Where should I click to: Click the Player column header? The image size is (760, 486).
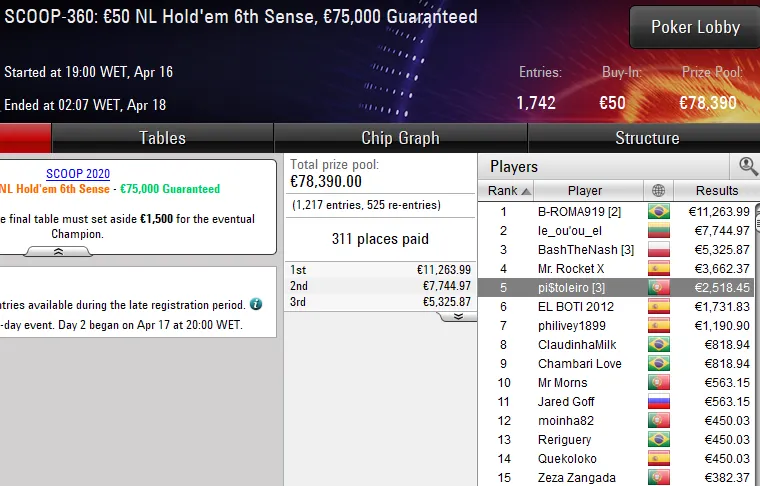click(x=584, y=191)
